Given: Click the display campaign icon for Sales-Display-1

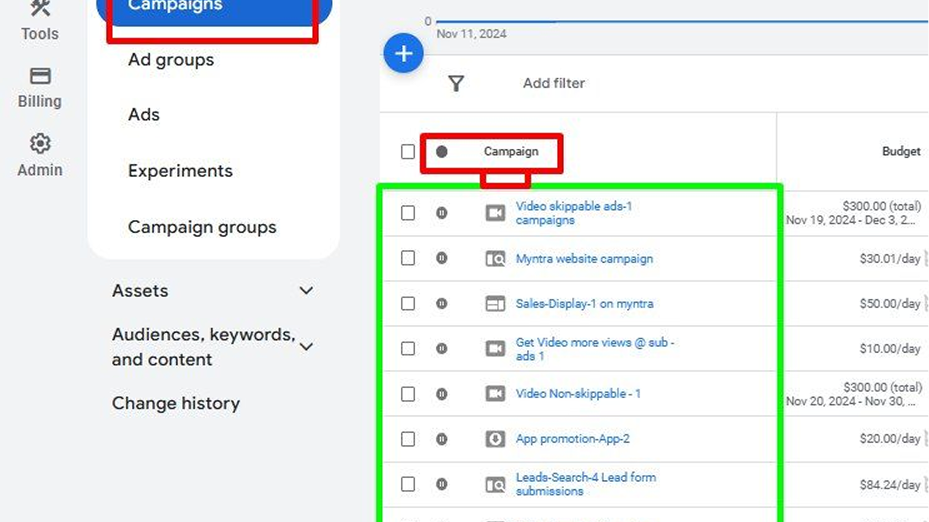Looking at the screenshot, I should click(495, 304).
